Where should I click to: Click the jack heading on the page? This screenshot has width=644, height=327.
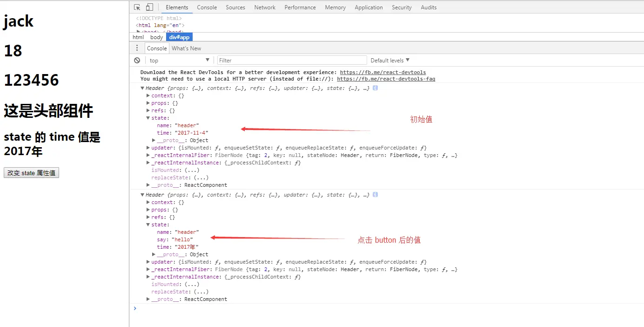pos(19,21)
